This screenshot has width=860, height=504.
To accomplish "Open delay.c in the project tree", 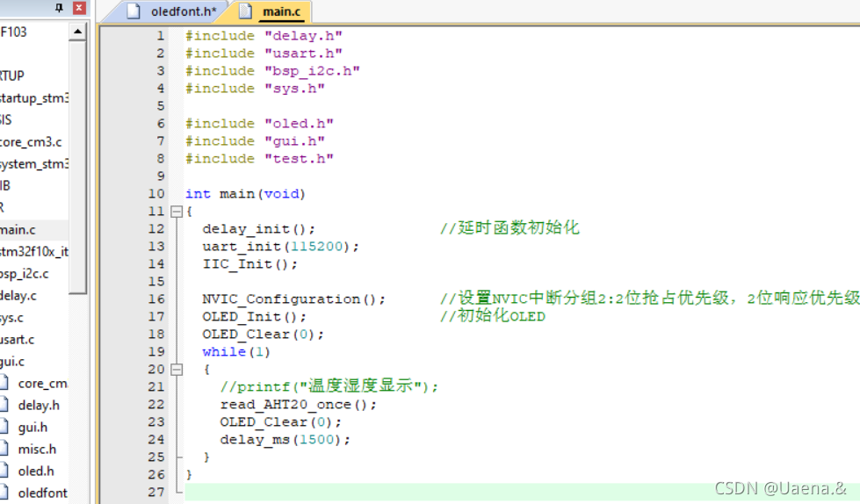I will click(18, 296).
